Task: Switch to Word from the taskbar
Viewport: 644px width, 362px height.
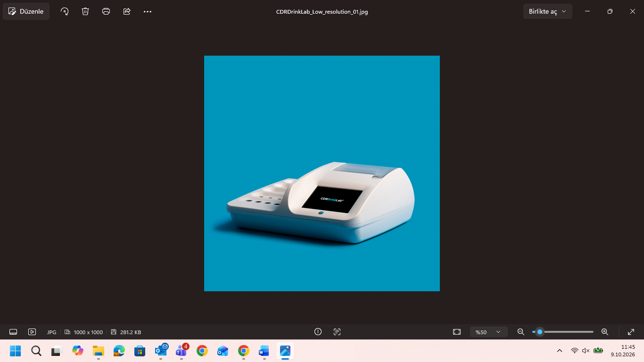Action: pos(264,351)
